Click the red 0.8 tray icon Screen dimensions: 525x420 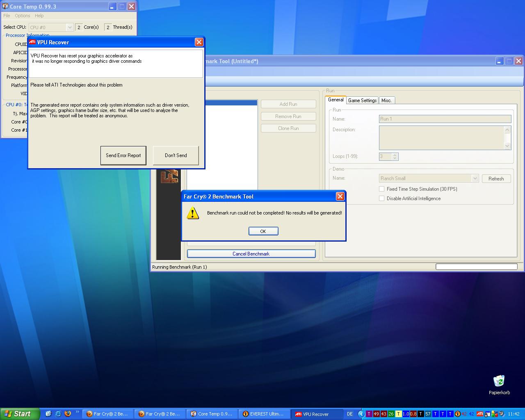(x=413, y=414)
